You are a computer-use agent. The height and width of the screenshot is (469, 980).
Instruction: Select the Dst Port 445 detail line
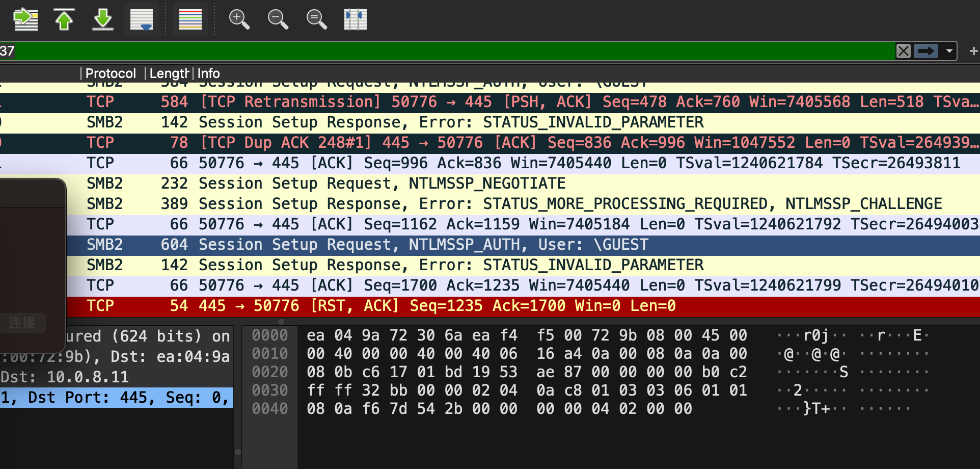(x=116, y=398)
